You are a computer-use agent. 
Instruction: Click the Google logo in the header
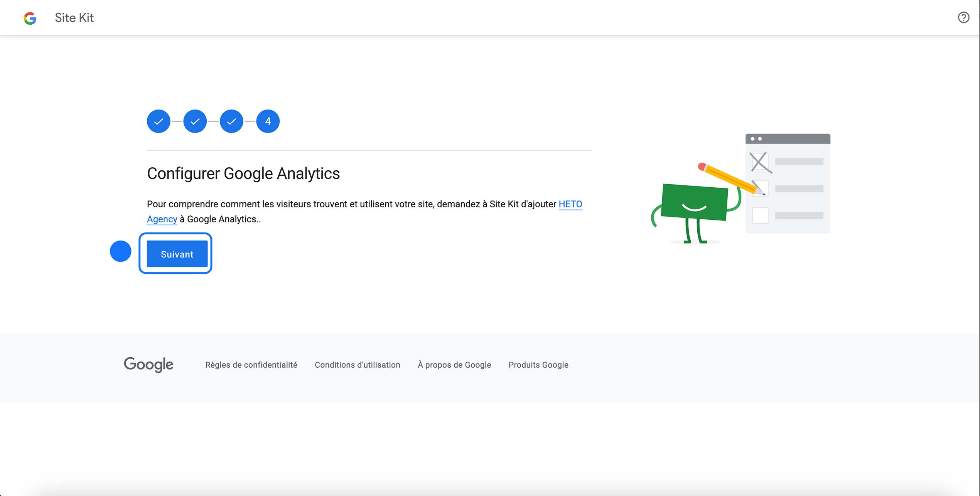tap(30, 18)
